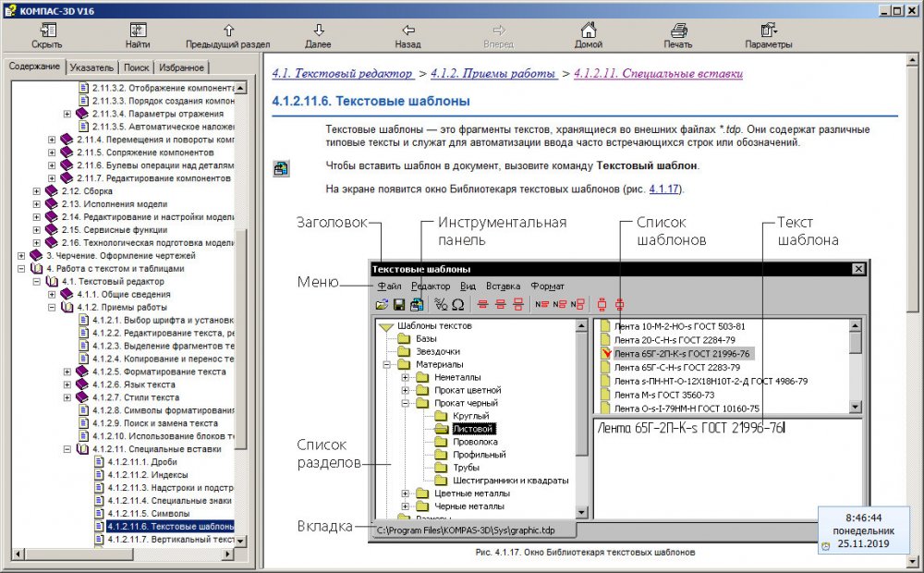This screenshot has height=573, width=924.
Task: Open topic 4.1.2.10. Использование блоков
Action: click(164, 436)
